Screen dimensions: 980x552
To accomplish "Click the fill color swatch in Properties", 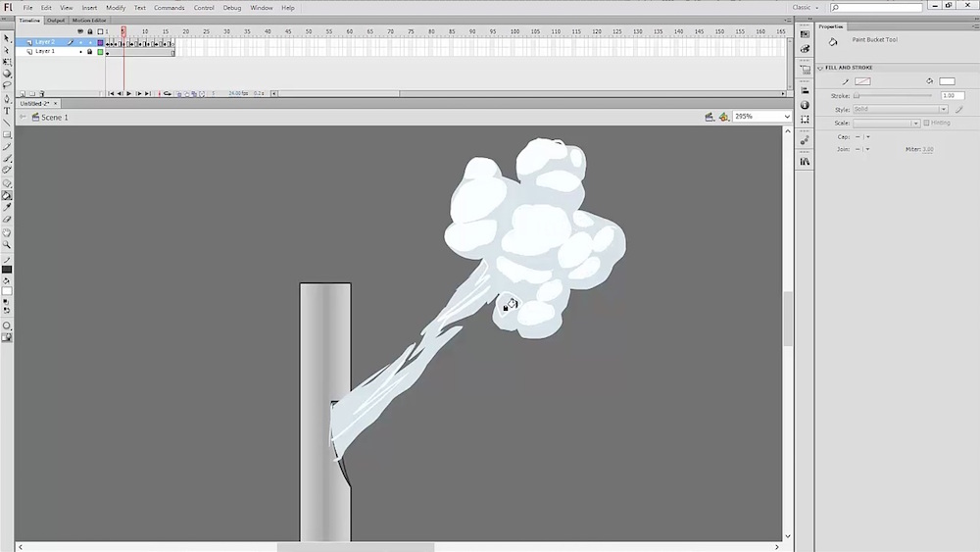I will [x=947, y=81].
